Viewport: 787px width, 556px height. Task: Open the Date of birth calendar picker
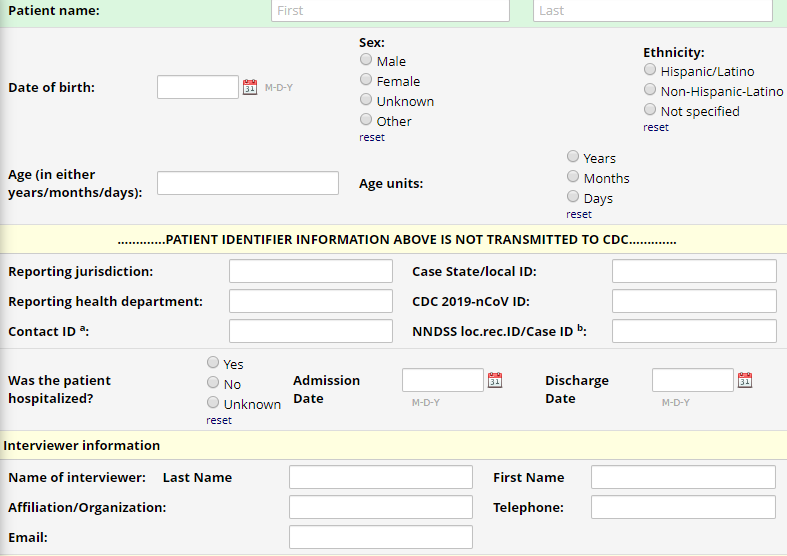coord(250,87)
